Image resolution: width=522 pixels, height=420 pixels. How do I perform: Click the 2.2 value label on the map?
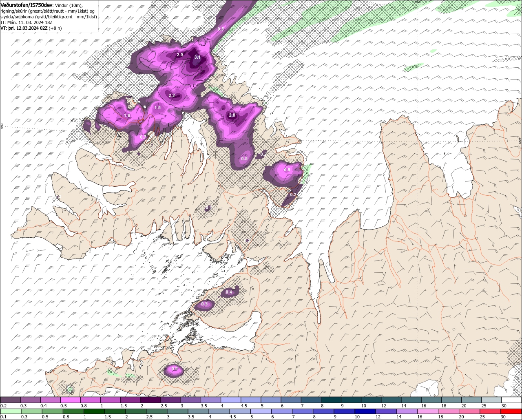coord(172,96)
